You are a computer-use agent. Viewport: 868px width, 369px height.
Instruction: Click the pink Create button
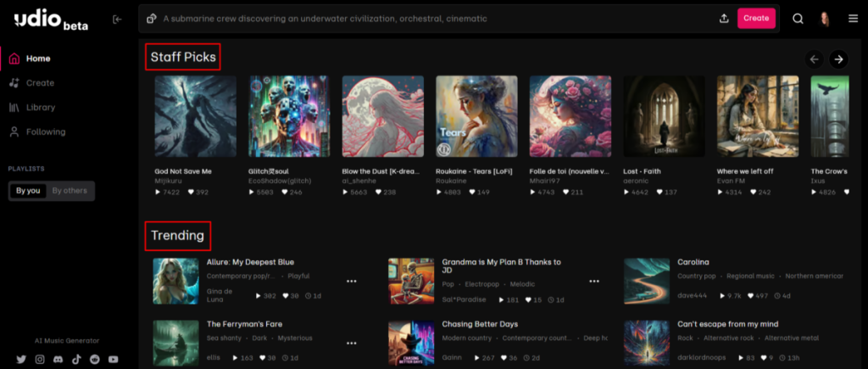(756, 19)
